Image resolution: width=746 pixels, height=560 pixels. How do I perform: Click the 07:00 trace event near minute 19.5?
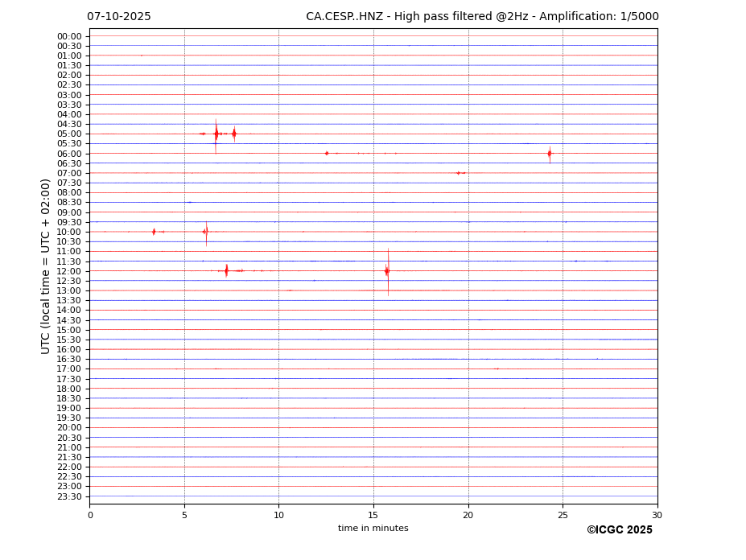459,173
